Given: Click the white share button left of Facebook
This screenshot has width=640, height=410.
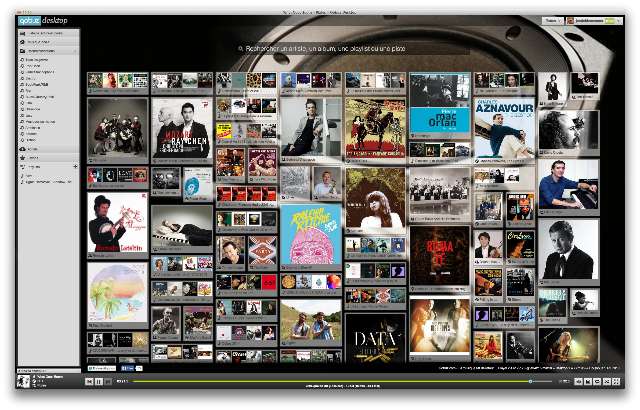Looking at the screenshot, I should click(102, 368).
